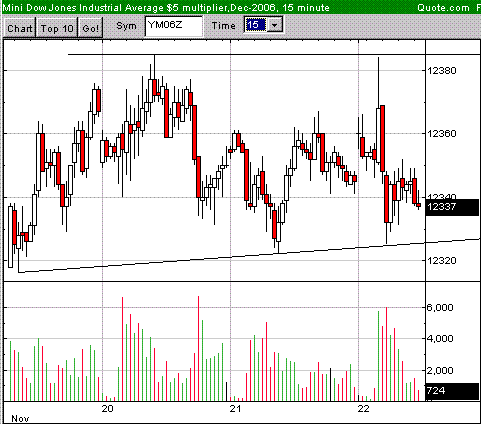Click the current price 12337 box
Screen dimensions: 481x424
click(452, 207)
